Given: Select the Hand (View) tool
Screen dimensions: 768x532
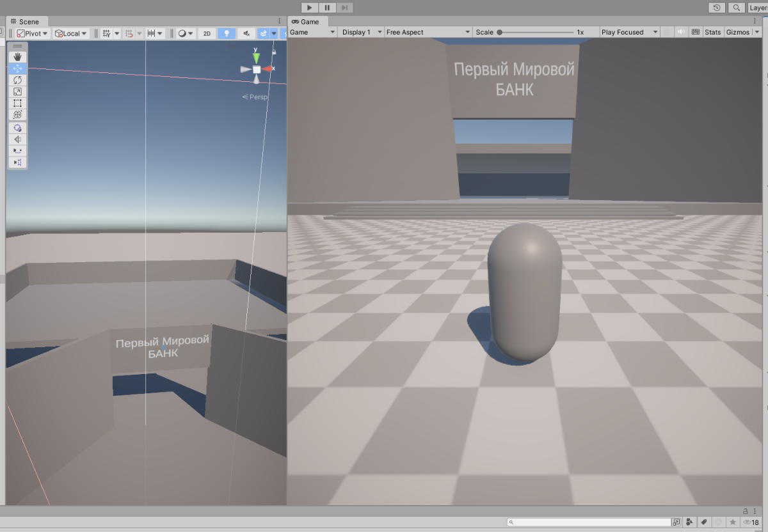Looking at the screenshot, I should (17, 57).
